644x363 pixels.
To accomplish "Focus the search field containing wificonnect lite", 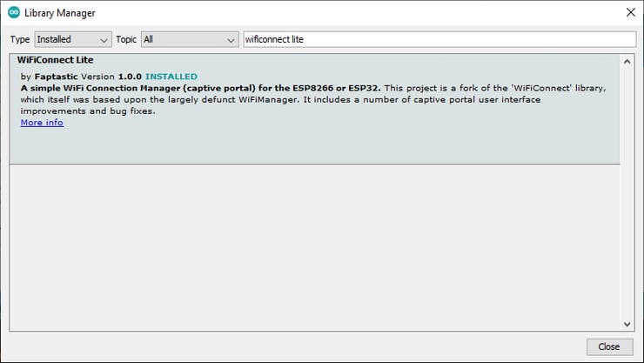I will (x=439, y=40).
